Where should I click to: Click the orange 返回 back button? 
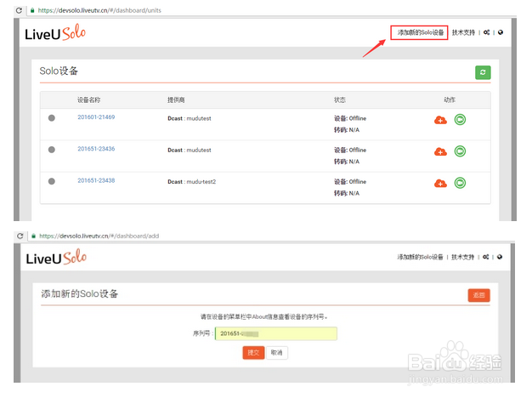(478, 295)
